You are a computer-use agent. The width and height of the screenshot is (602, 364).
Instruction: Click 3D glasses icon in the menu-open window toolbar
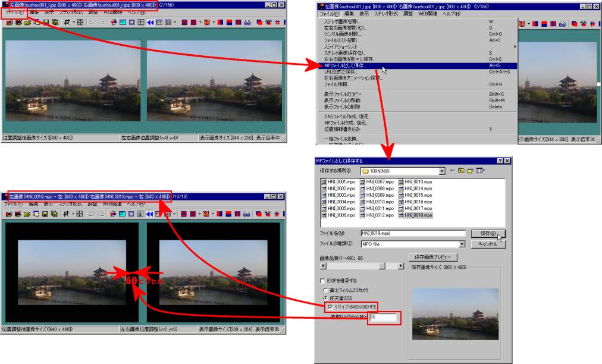point(563,24)
